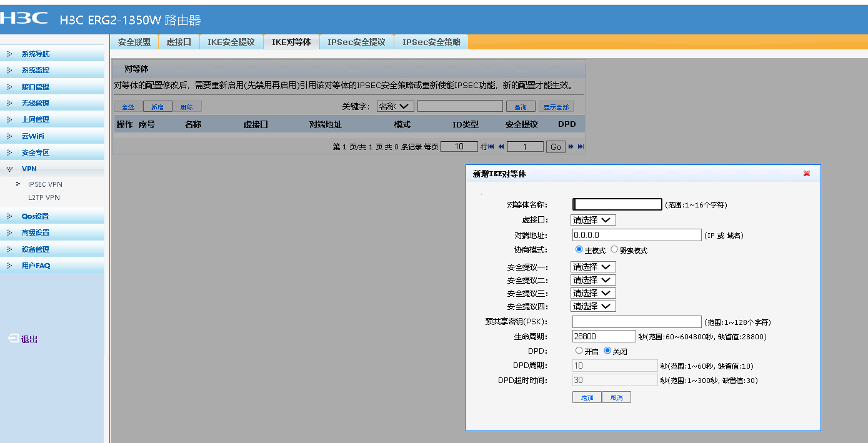
Task: Expand the 云WiFi menu section
Action: [x=52, y=136]
